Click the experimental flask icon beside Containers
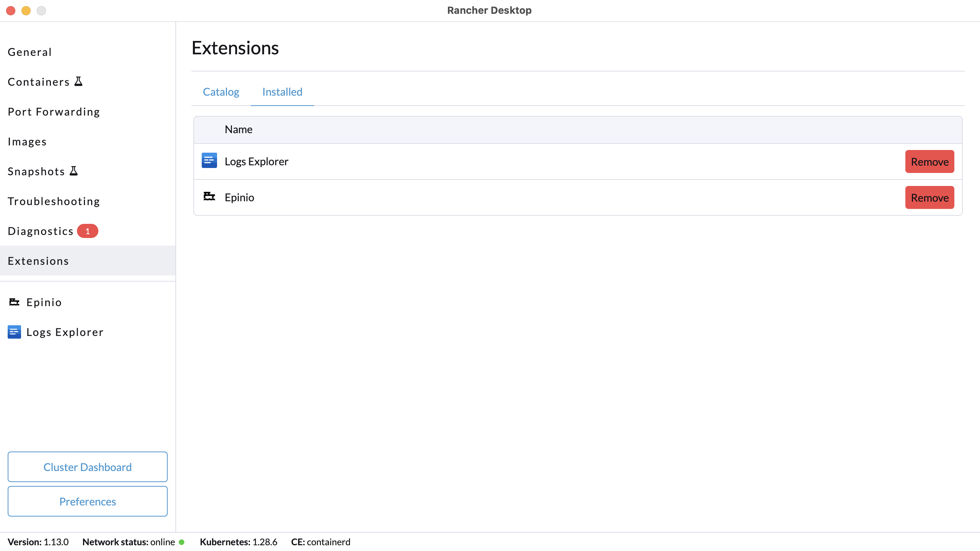The image size is (980, 551). [x=78, y=82]
